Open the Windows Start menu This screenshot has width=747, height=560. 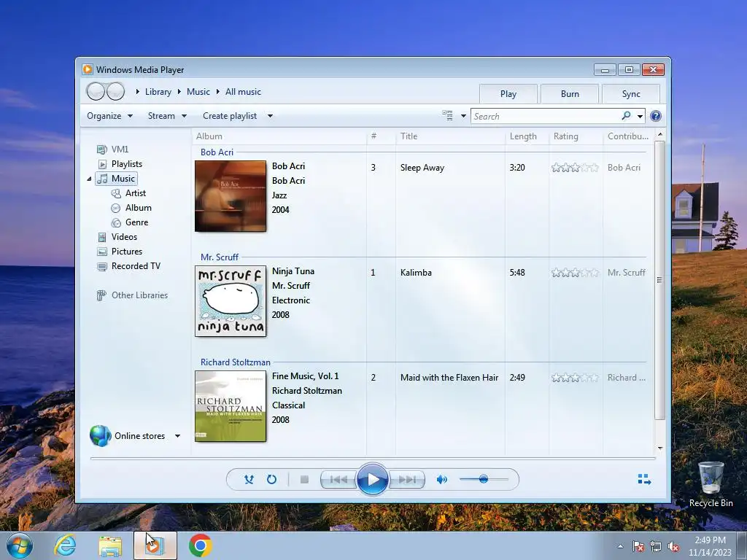tap(20, 545)
